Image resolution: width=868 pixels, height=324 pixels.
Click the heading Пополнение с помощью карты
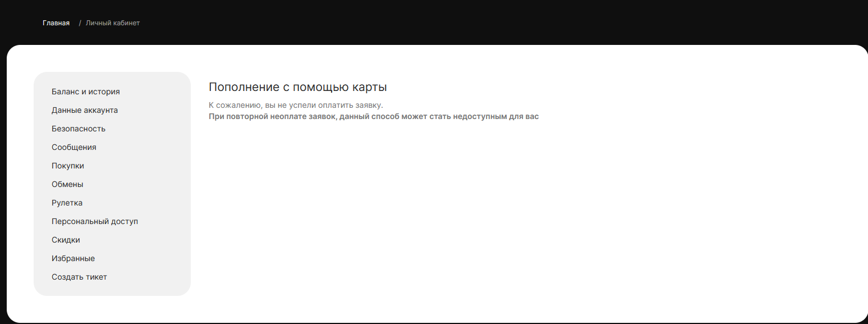coord(298,87)
